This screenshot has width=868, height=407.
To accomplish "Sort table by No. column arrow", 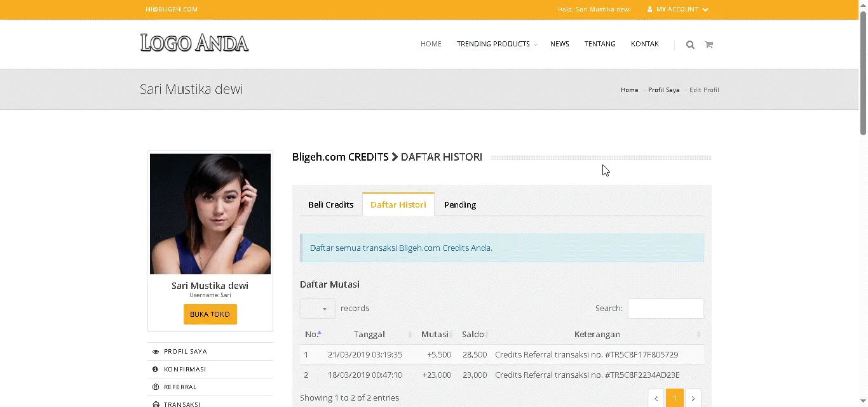I will (319, 333).
